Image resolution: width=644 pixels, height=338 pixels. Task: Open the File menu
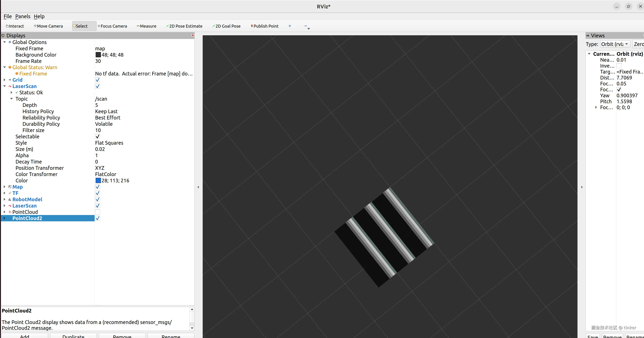pos(8,16)
